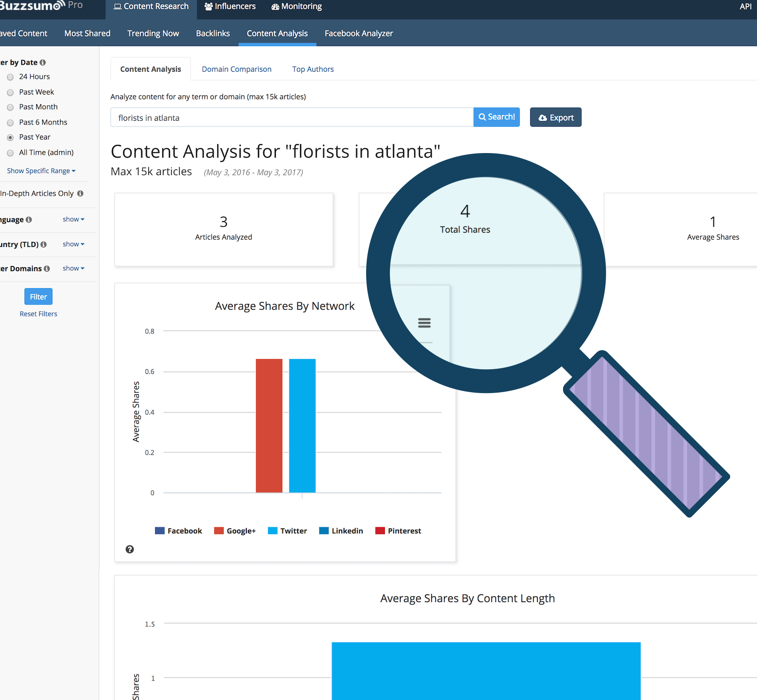This screenshot has width=757, height=700.
Task: Open the API link in header
Action: 745,6
